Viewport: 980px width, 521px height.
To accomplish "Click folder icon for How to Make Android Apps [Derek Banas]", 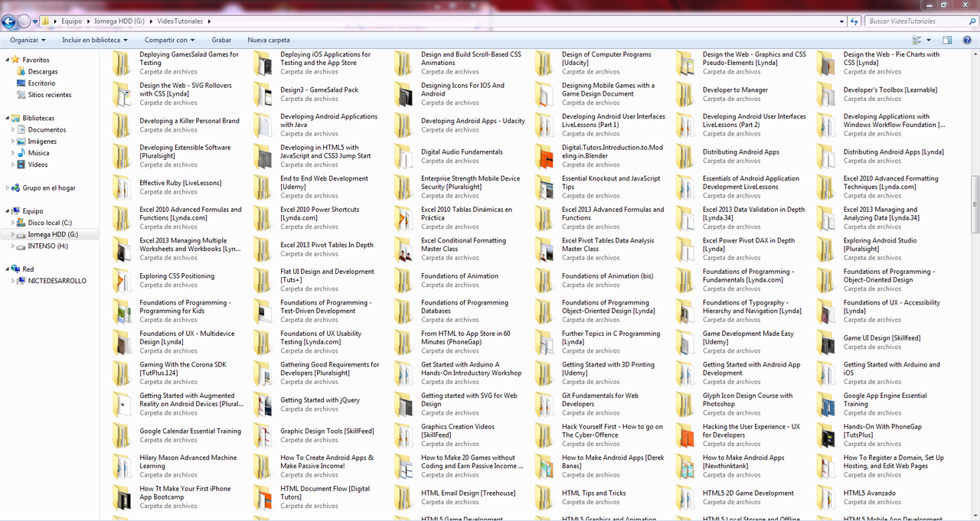I will click(x=545, y=466).
